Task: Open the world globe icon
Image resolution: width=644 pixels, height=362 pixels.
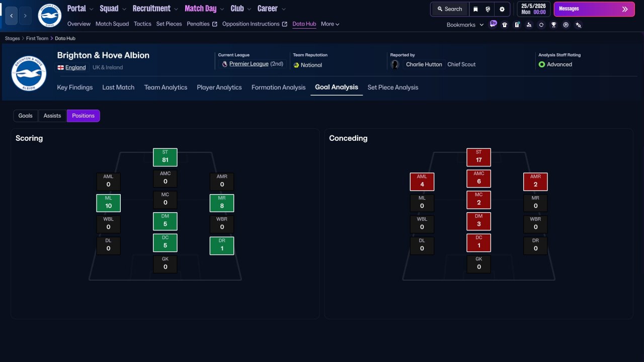Action: [x=488, y=9]
